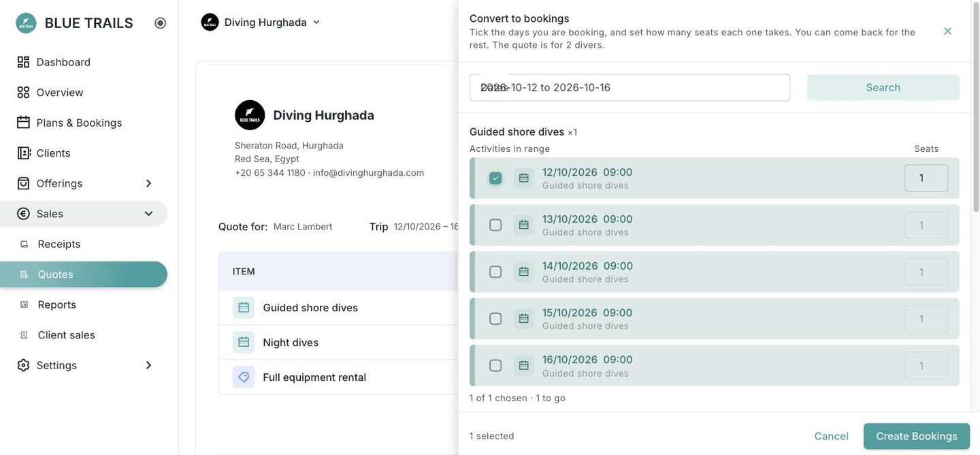The width and height of the screenshot is (980, 455).
Task: Click the Plans & Bookings calendar icon
Action: 23,123
